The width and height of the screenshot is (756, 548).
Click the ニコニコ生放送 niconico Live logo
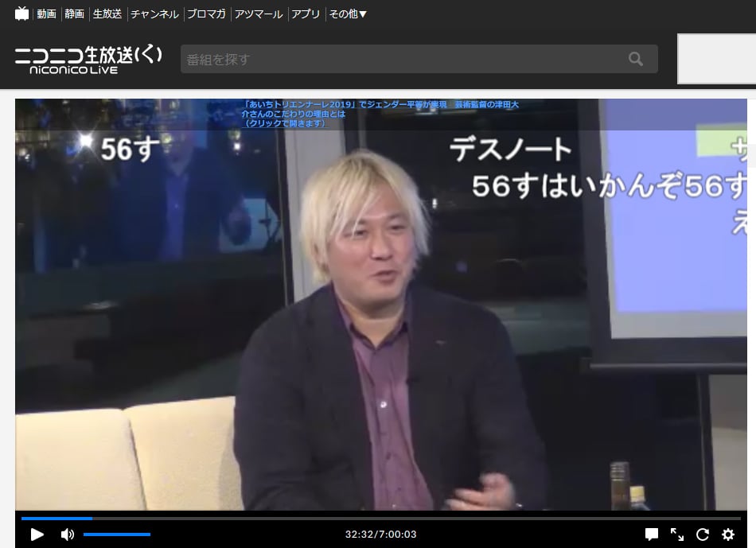pos(88,60)
